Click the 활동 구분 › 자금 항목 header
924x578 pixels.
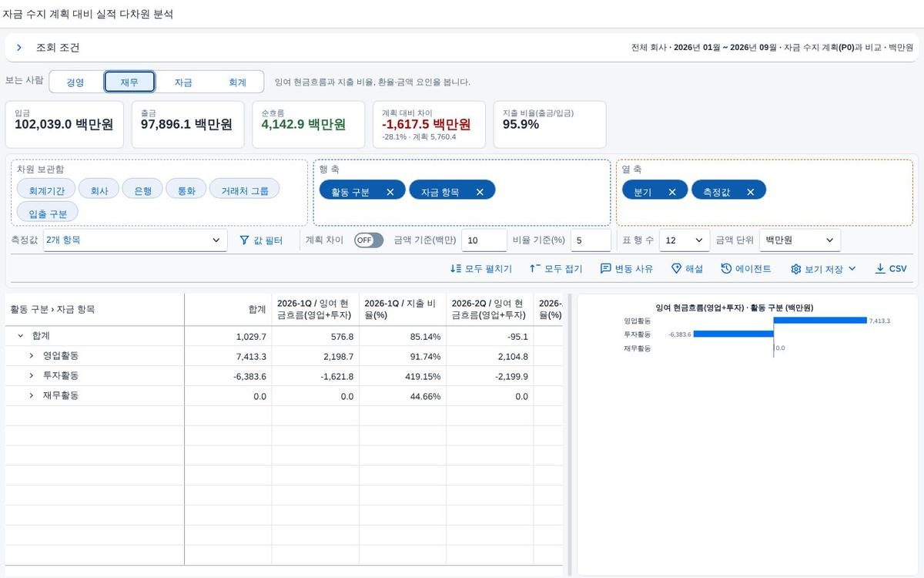pyautogui.click(x=95, y=309)
